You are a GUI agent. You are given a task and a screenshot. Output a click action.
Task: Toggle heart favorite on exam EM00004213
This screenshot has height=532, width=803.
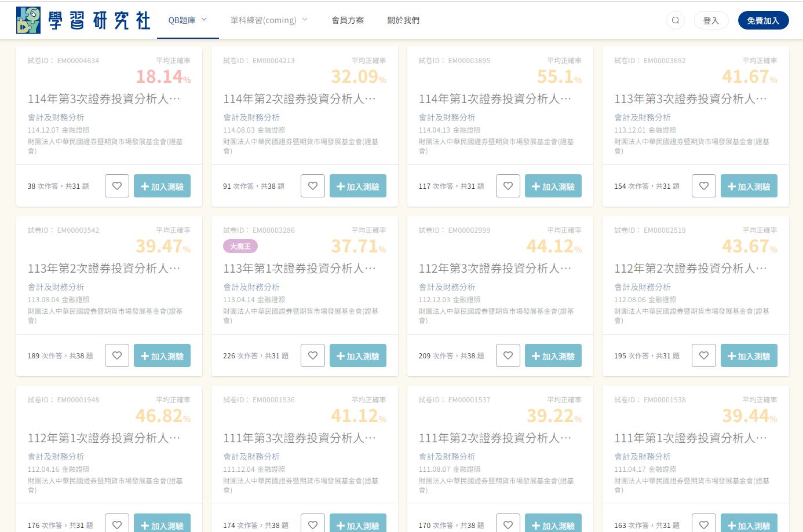[313, 186]
